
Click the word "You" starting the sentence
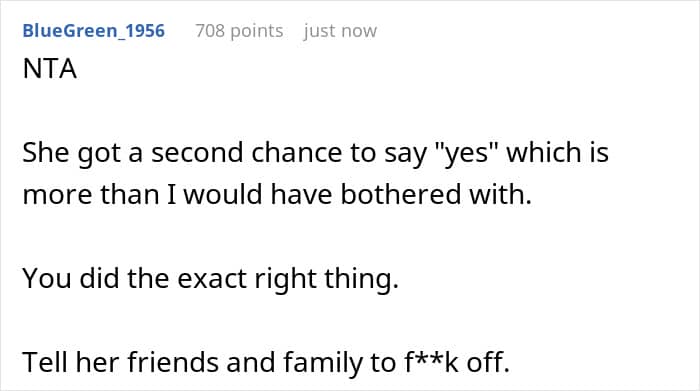click(x=47, y=278)
